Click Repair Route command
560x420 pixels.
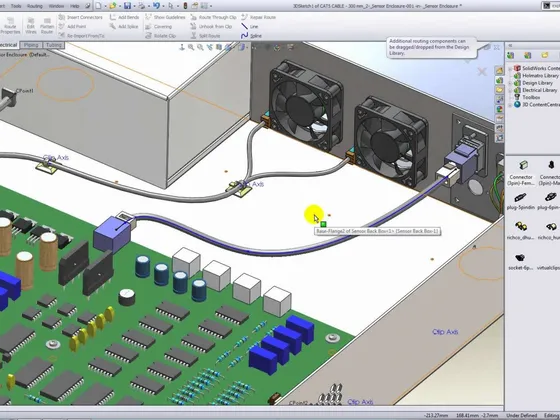click(x=259, y=17)
